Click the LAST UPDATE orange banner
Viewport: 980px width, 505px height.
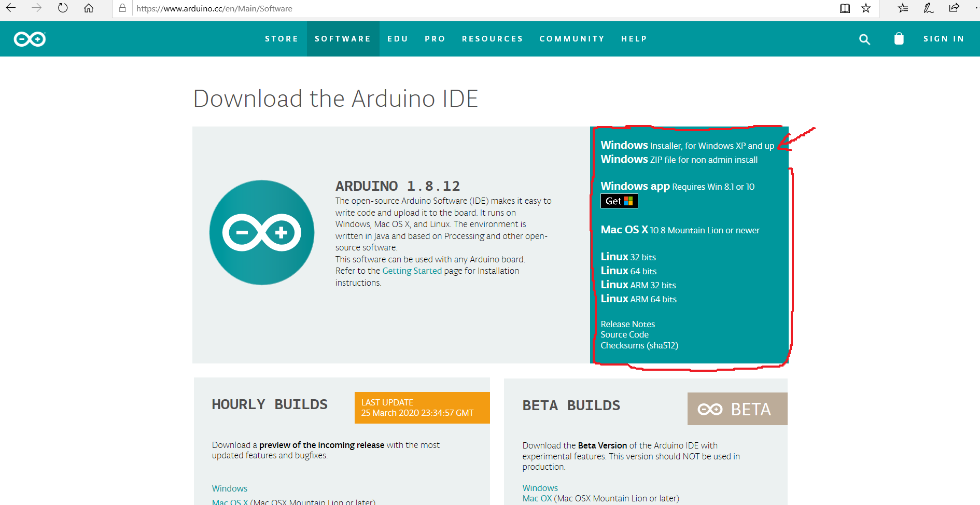422,408
